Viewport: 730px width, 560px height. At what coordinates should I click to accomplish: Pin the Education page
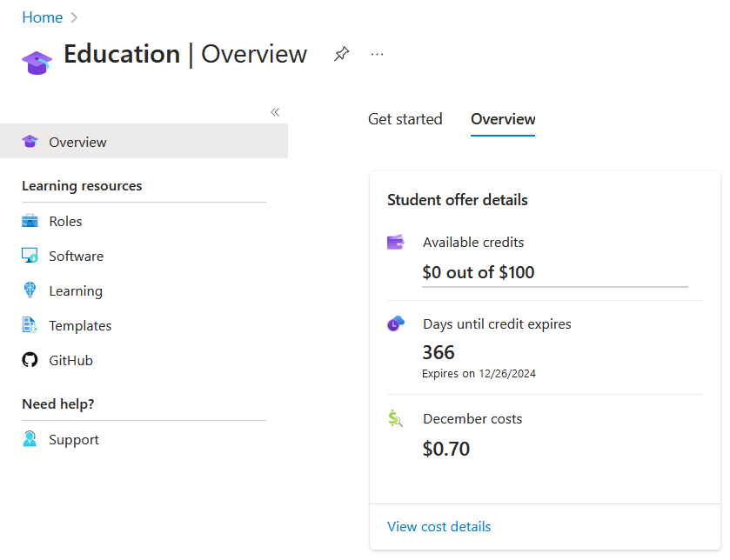341,54
